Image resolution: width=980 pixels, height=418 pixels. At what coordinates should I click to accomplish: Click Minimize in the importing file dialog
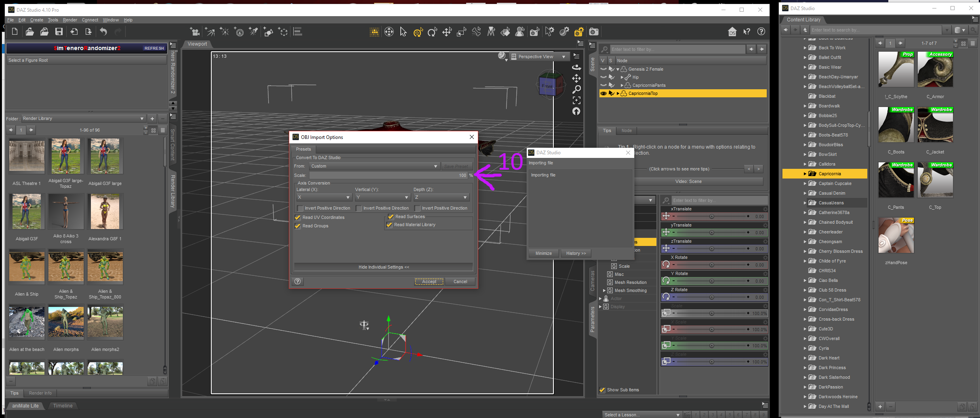coord(543,253)
